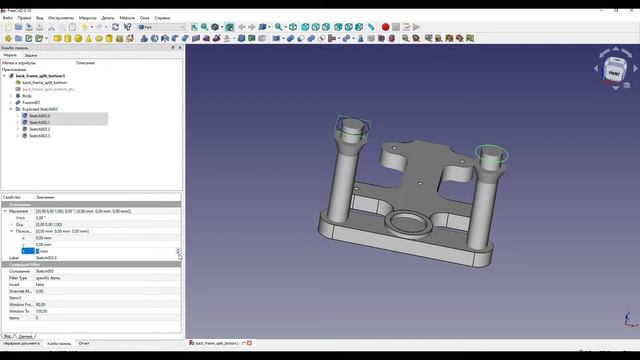The height and width of the screenshot is (360, 640).
Task: Insert a yellow Cone primitive
Action: [x=89, y=38]
